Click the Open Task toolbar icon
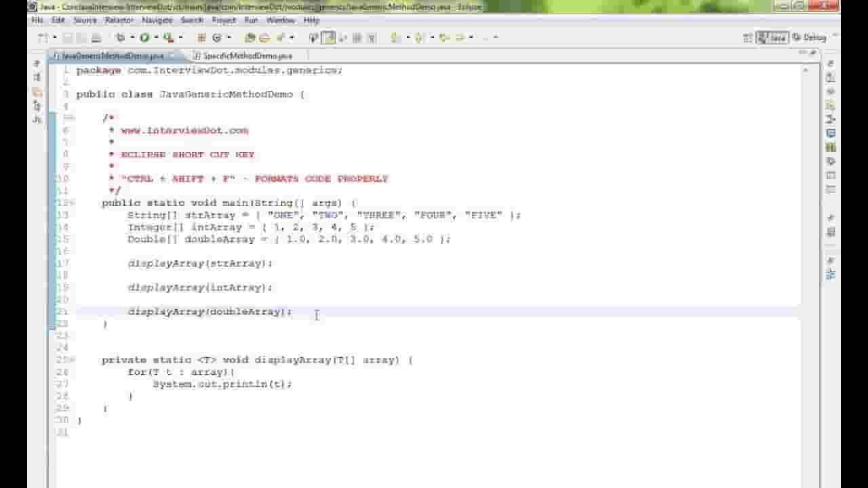868x488 pixels. [264, 38]
